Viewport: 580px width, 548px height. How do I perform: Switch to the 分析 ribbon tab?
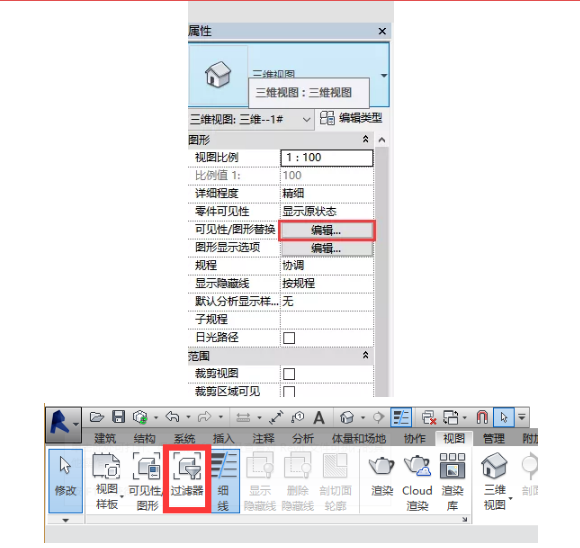click(x=303, y=439)
